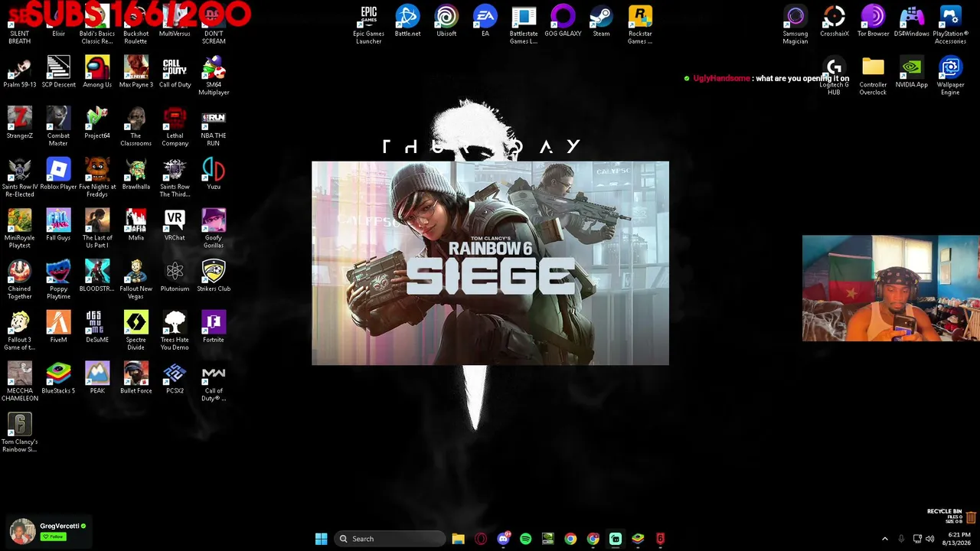Select the GOG GALAXY desktop icon
980x551 pixels.
pos(563,21)
